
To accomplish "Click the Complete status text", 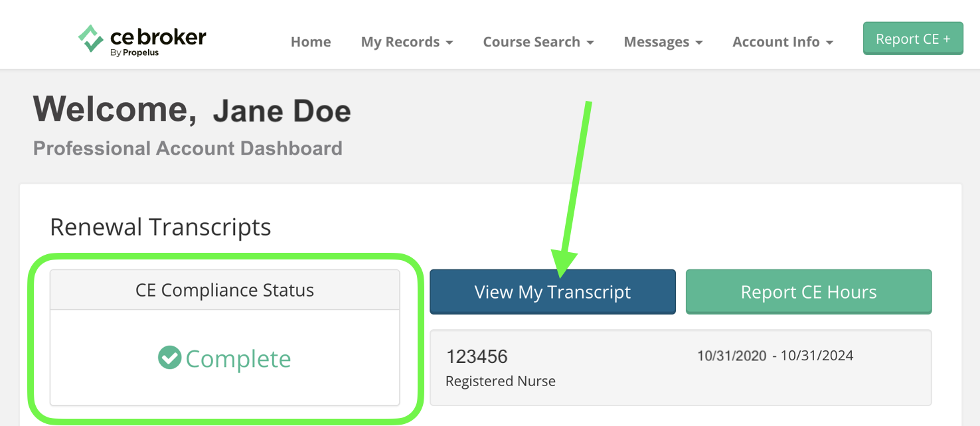I will click(238, 358).
